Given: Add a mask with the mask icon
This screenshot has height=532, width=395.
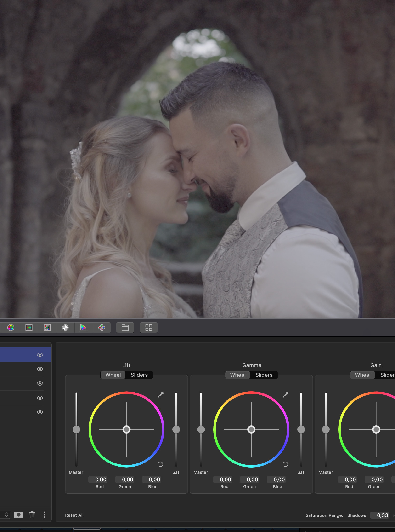Looking at the screenshot, I should [x=19, y=515].
